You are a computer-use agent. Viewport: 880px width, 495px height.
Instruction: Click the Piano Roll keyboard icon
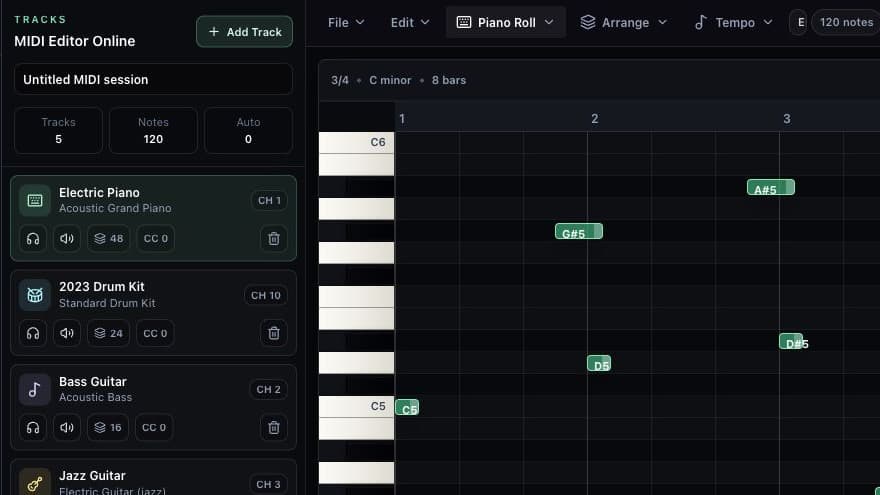click(x=464, y=22)
